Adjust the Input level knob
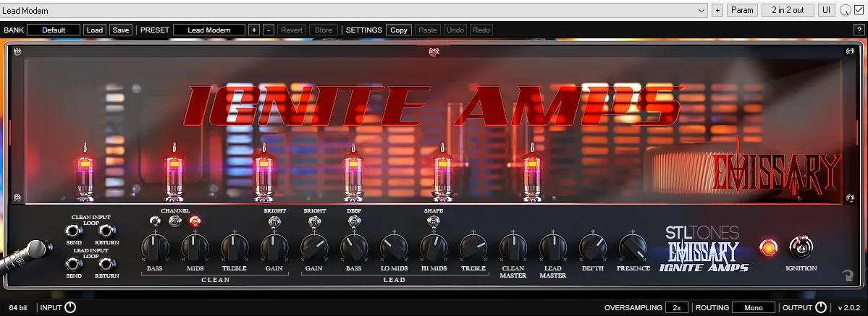868x316 pixels. click(x=70, y=307)
